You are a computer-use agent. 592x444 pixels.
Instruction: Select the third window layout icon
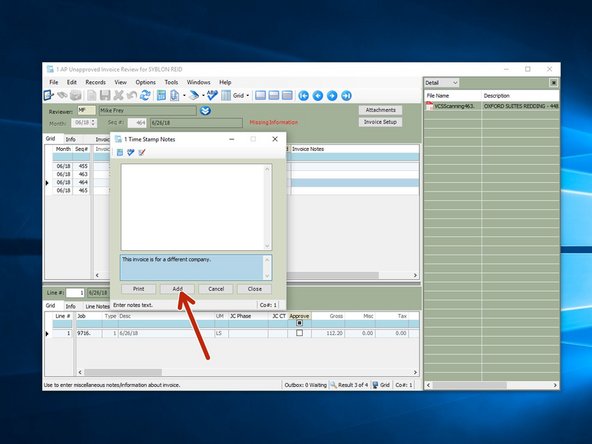coord(287,96)
